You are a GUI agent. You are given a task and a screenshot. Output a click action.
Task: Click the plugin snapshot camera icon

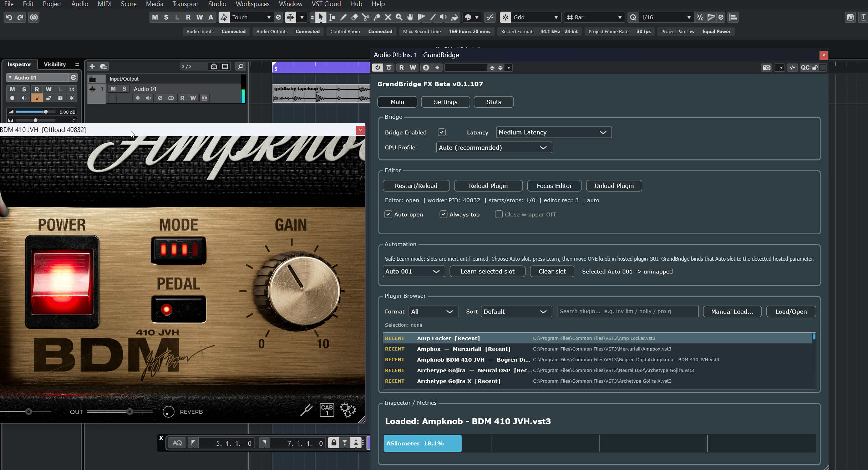pyautogui.click(x=766, y=68)
